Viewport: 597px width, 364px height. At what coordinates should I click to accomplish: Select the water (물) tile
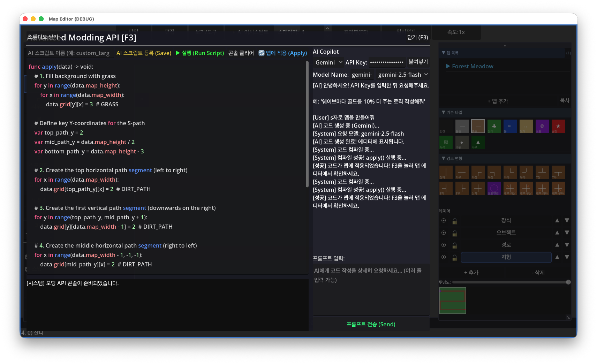pyautogui.click(x=510, y=126)
